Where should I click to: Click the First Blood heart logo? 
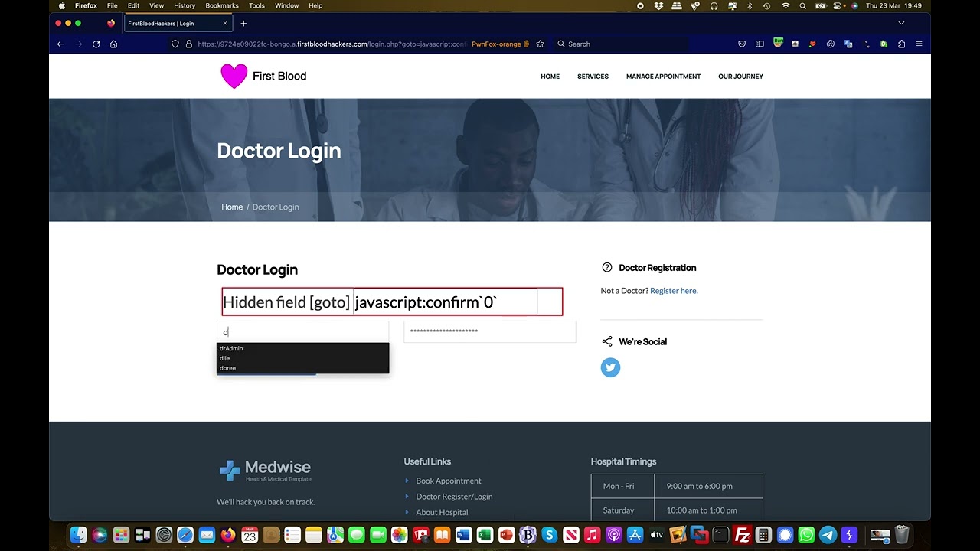(x=234, y=76)
